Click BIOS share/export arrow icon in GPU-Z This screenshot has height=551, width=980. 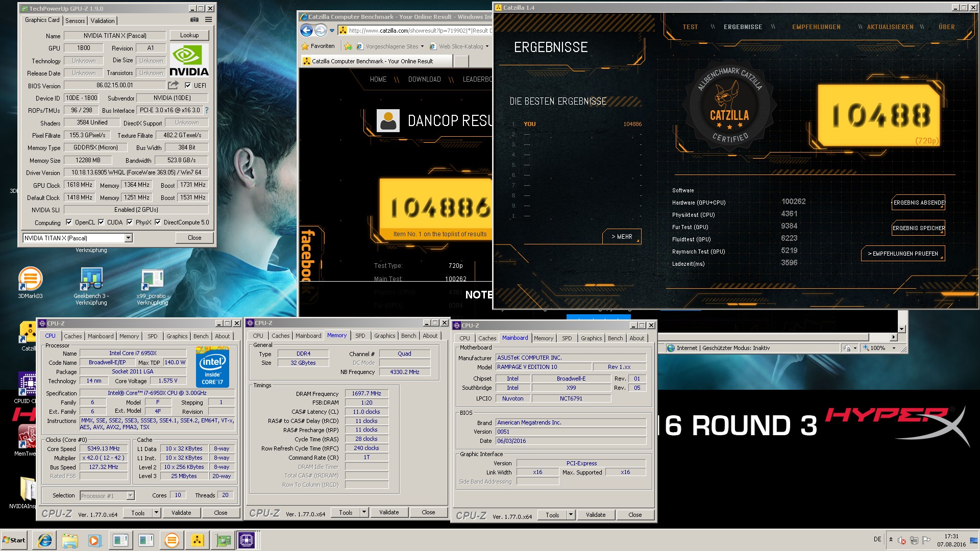pyautogui.click(x=174, y=85)
